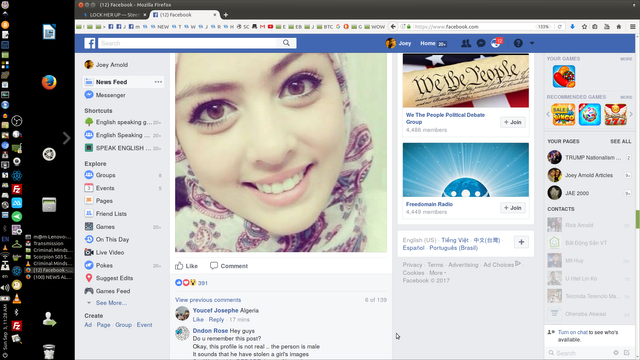Open Friend Requests icon in top bar
640x360 pixels.
466,43
